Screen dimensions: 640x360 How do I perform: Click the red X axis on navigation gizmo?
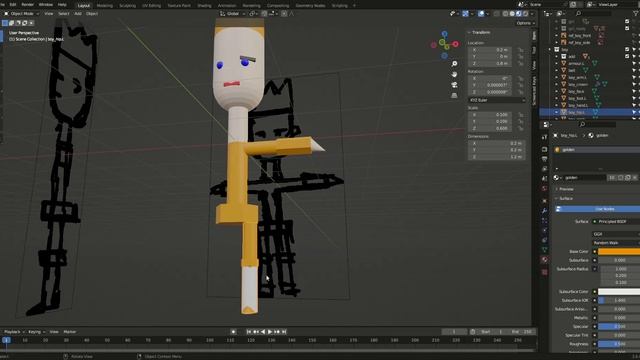coord(456,44)
